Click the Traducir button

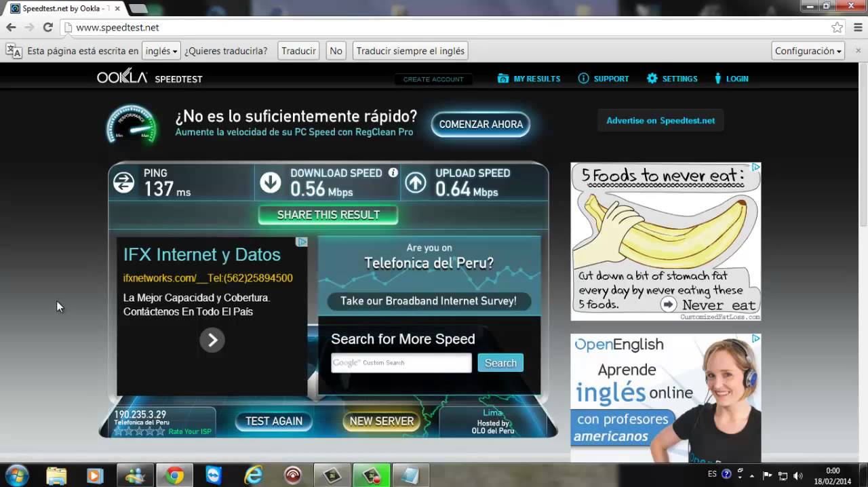[x=298, y=51]
